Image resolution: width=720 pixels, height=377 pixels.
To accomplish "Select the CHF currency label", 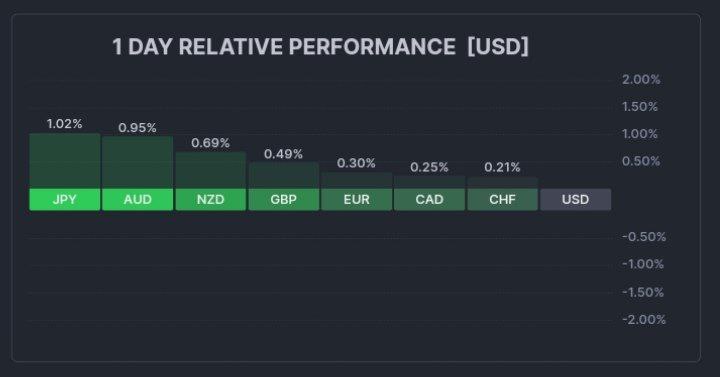I will [502, 199].
